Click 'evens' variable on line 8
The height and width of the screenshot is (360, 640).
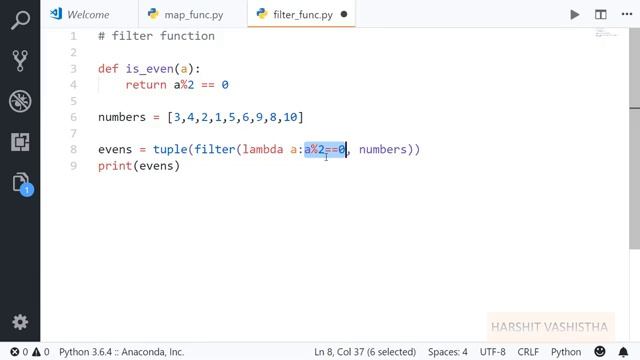[x=115, y=149]
